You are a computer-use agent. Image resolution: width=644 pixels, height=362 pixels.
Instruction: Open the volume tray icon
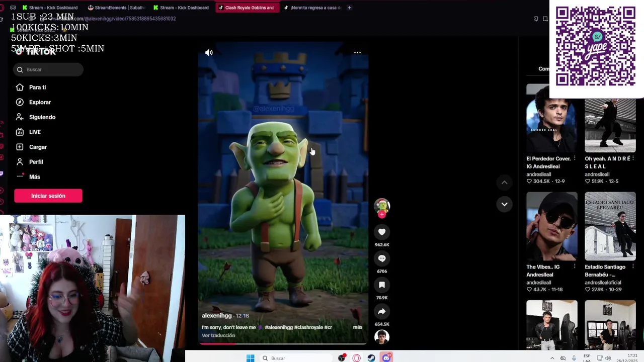coord(608,358)
